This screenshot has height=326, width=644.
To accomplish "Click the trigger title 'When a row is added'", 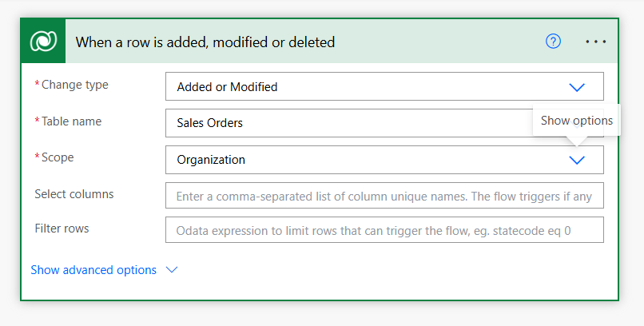I will click(x=205, y=42).
